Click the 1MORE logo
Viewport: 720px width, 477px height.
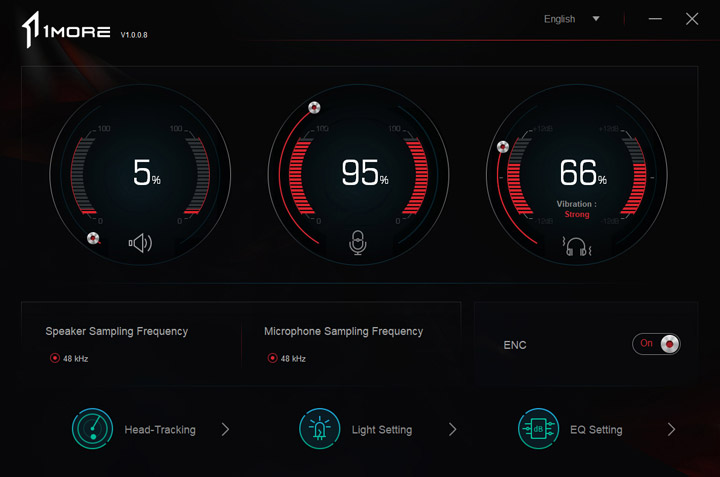[x=66, y=30]
